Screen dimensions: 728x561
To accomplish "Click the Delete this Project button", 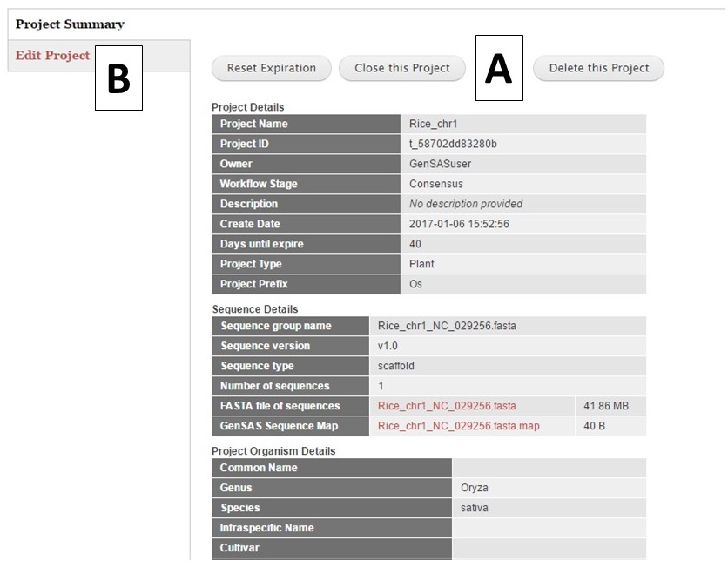I will pyautogui.click(x=598, y=68).
